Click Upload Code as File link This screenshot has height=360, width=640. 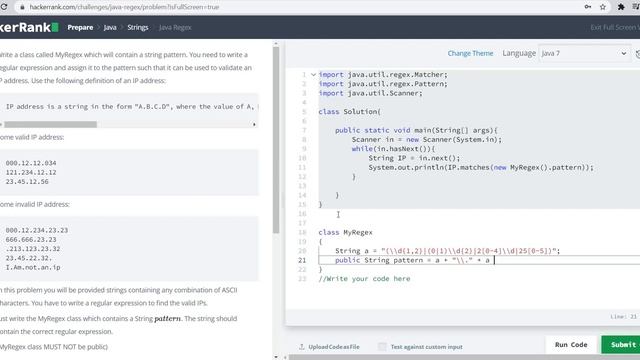click(x=334, y=347)
